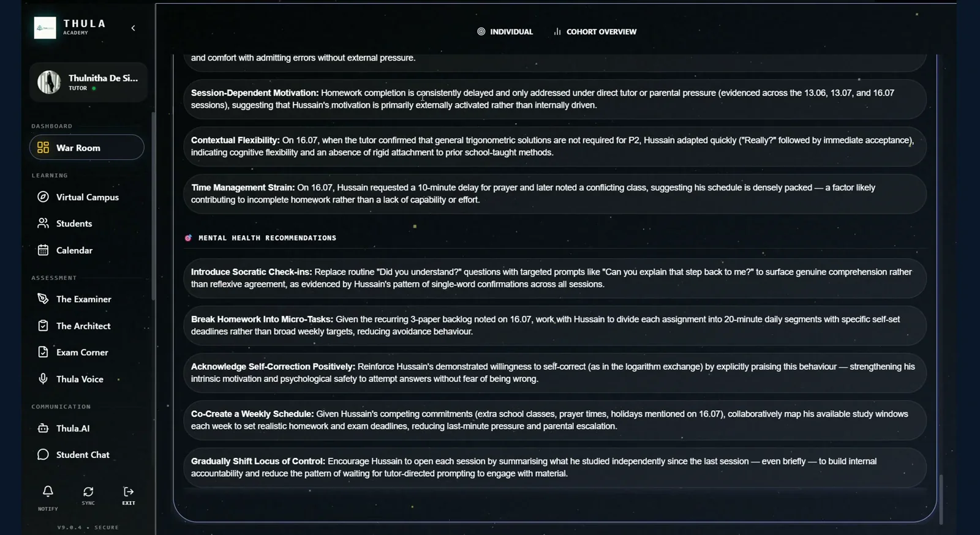Open Virtual Campus compass icon
The width and height of the screenshot is (980, 535).
coord(43,197)
